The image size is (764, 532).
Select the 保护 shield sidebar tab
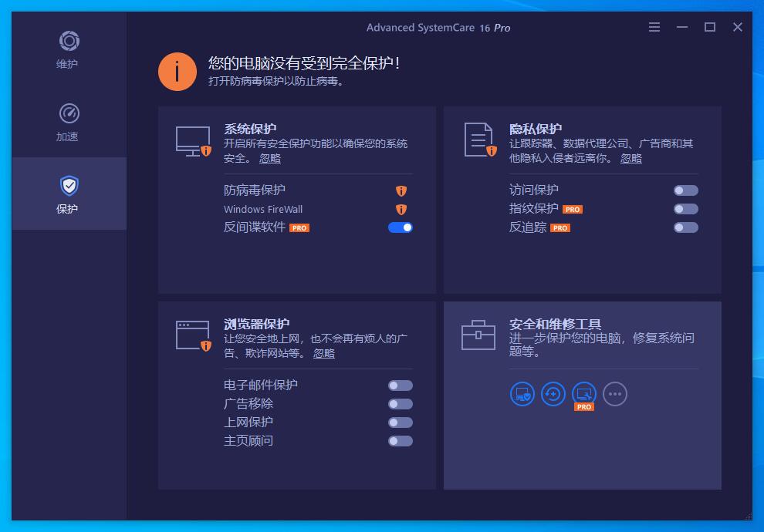(x=69, y=194)
